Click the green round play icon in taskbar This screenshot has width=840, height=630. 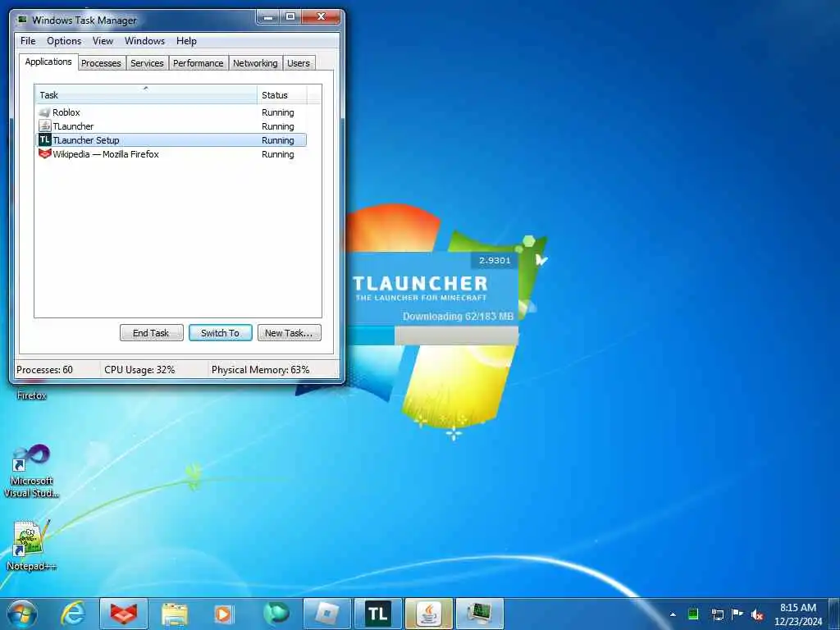[276, 614]
